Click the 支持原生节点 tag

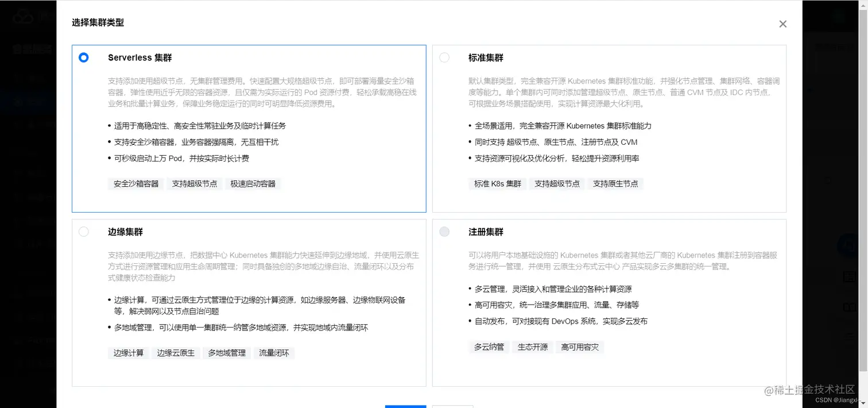coord(615,184)
